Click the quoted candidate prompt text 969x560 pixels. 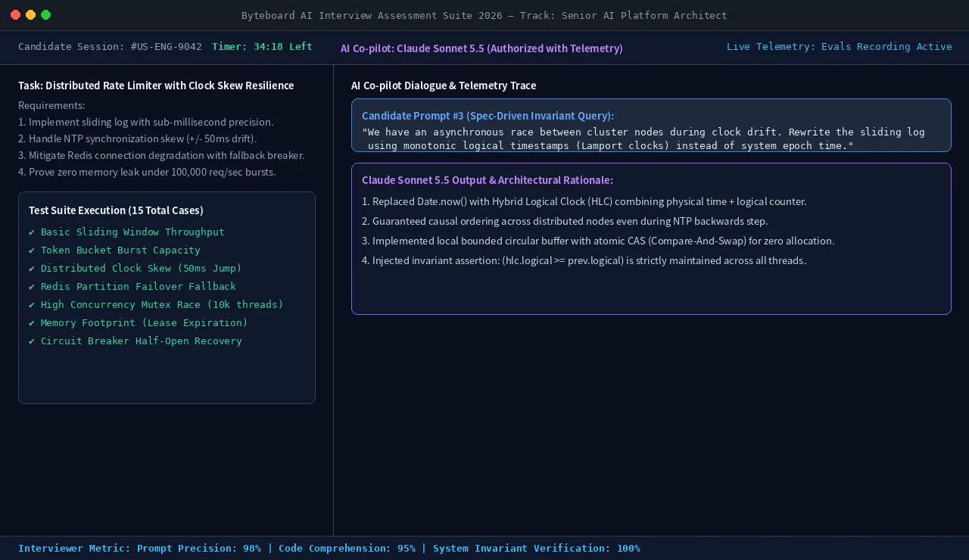(643, 138)
